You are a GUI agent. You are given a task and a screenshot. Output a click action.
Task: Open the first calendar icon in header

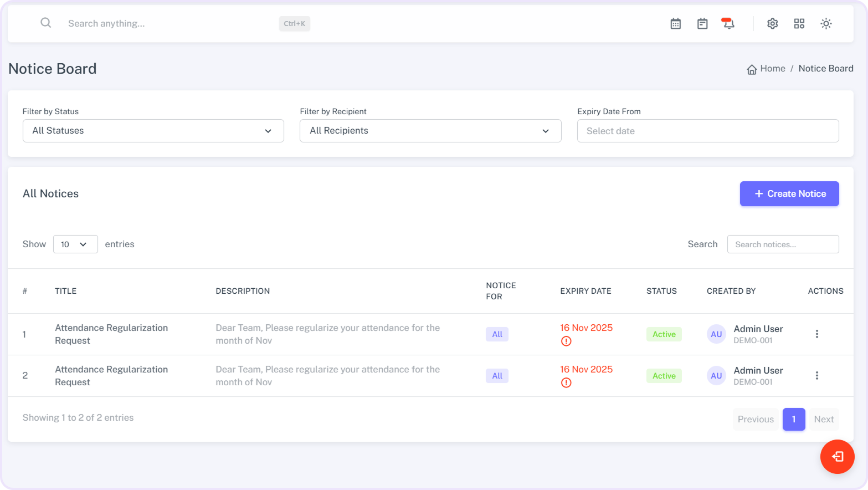pos(675,23)
